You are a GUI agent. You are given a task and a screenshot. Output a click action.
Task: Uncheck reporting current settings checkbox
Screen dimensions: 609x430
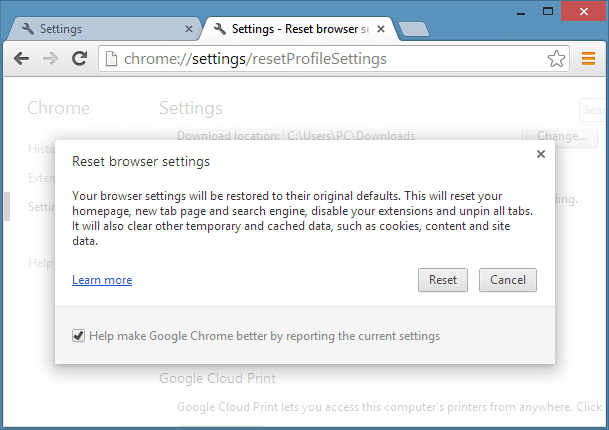tap(78, 336)
